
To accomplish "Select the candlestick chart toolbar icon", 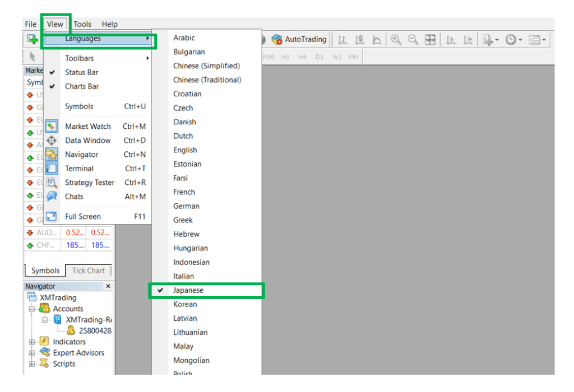I will click(359, 39).
